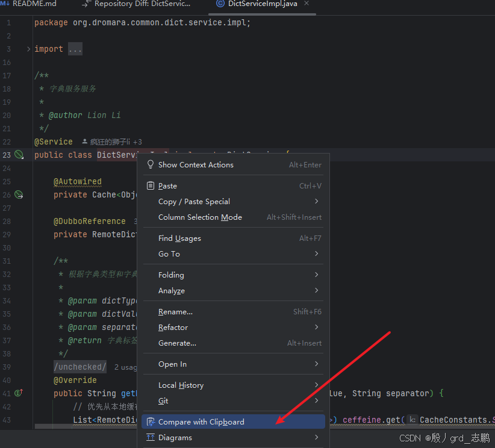This screenshot has width=495, height=448.
Task: Click the lightbulb icon beside Show Context Actions
Action: (x=151, y=164)
